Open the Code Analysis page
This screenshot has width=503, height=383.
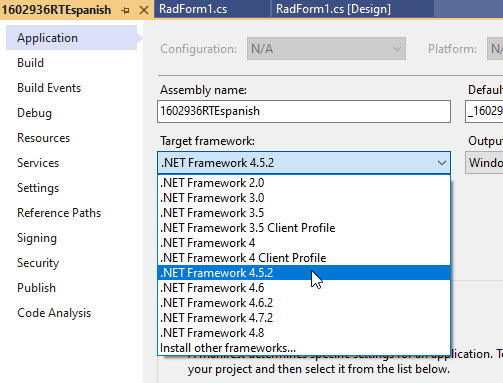tap(54, 313)
